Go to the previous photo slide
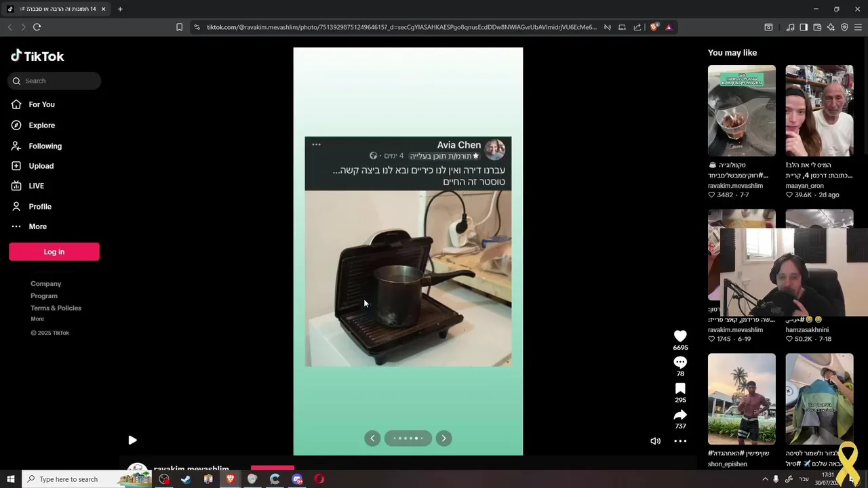868x488 pixels. click(x=372, y=439)
